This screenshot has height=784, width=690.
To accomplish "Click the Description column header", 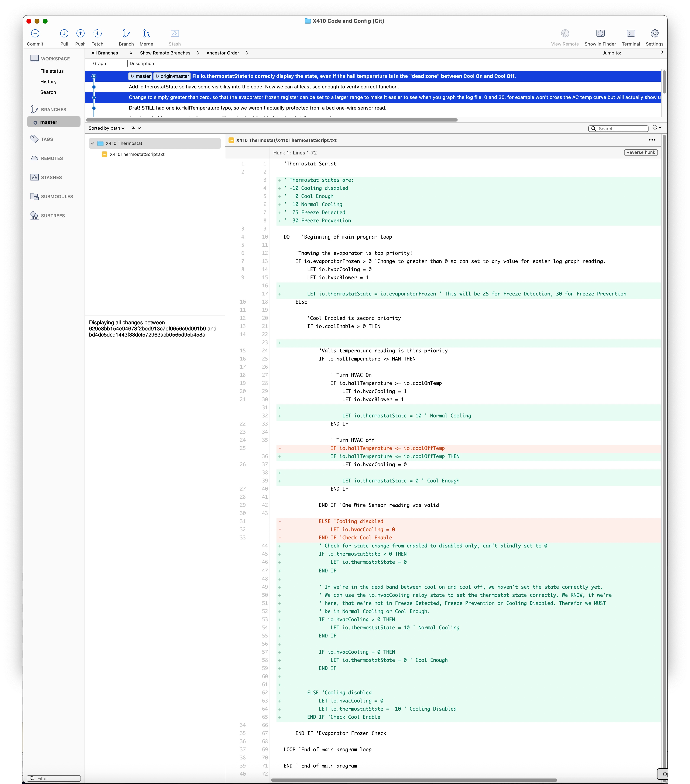I will click(142, 64).
